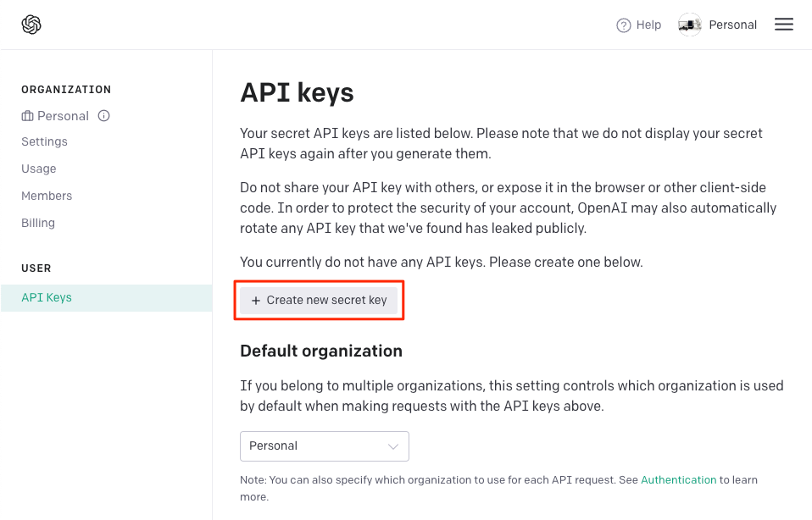The image size is (812, 520).
Task: Open Usage in the sidebar
Action: (39, 169)
